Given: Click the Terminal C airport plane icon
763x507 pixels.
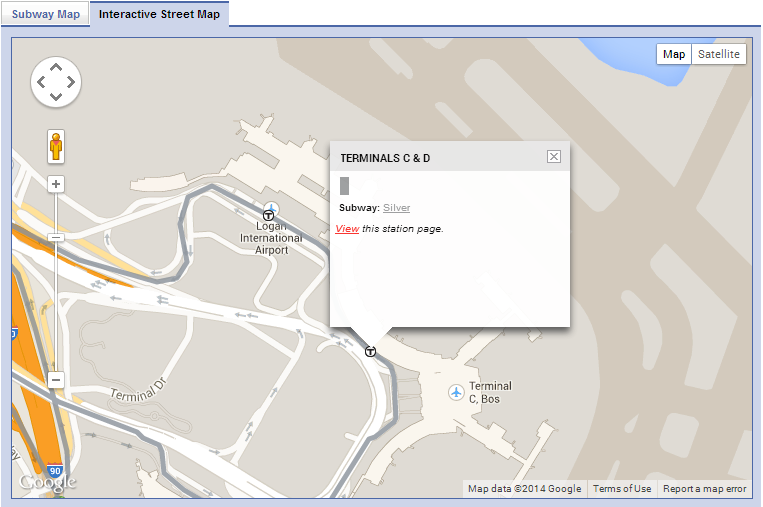Looking at the screenshot, I should click(x=456, y=392).
